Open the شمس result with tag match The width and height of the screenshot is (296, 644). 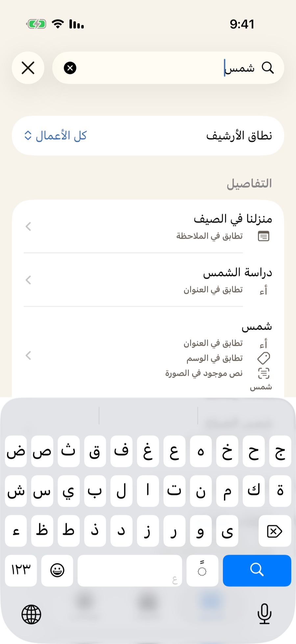[148, 356]
